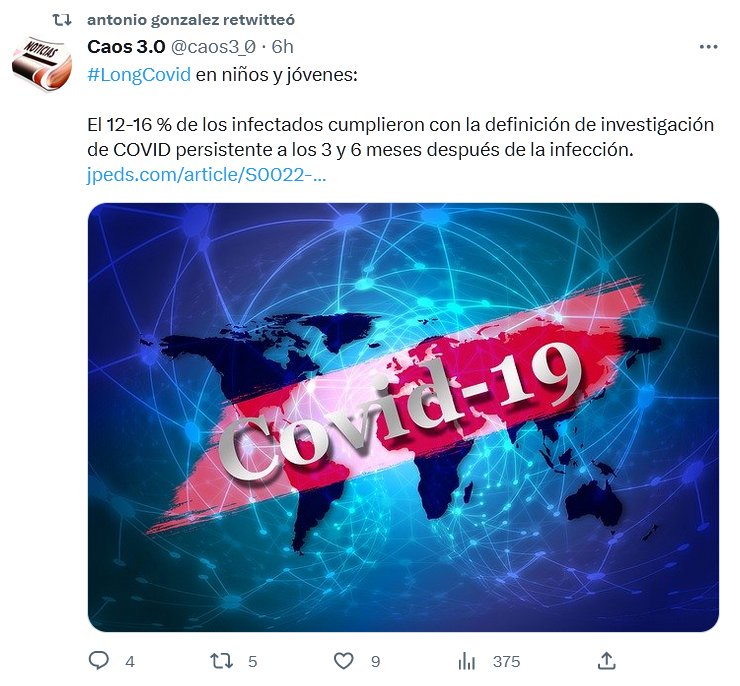Open the 6h timestamp permalink
Image resolution: width=740 pixels, height=686 pixels.
283,47
